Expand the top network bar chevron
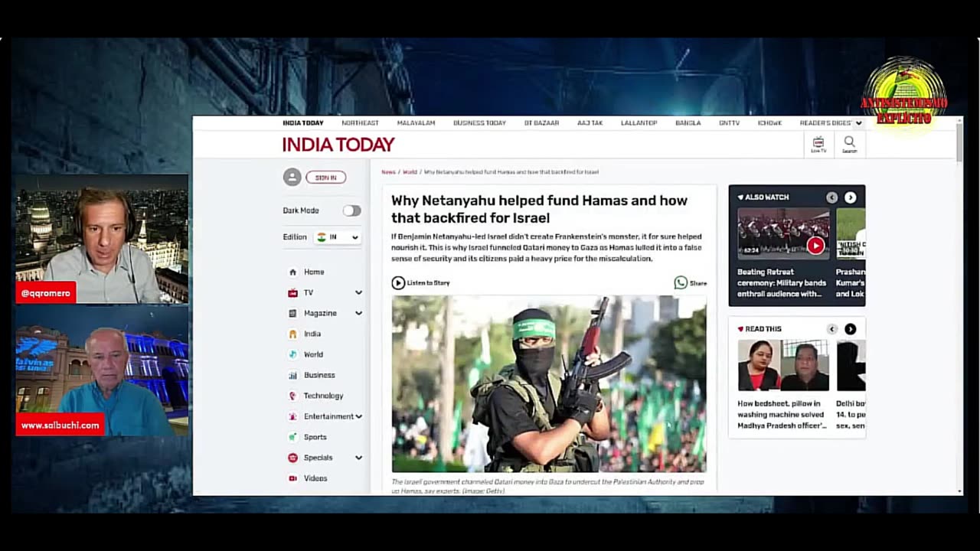 [859, 123]
